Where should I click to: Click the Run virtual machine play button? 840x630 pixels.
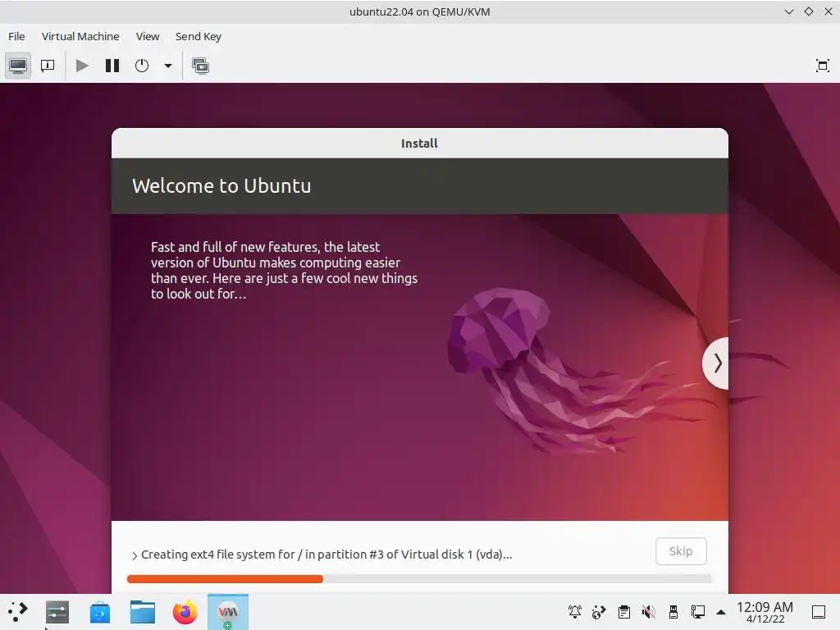click(x=82, y=66)
